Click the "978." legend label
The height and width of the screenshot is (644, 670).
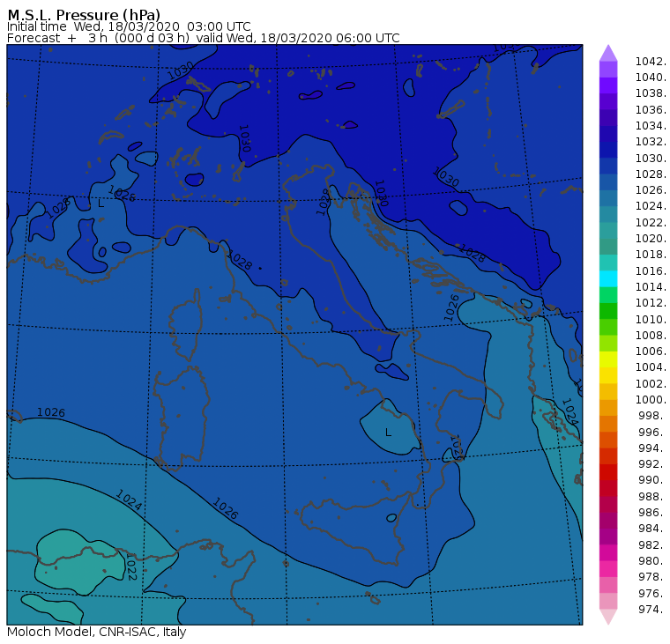click(652, 576)
